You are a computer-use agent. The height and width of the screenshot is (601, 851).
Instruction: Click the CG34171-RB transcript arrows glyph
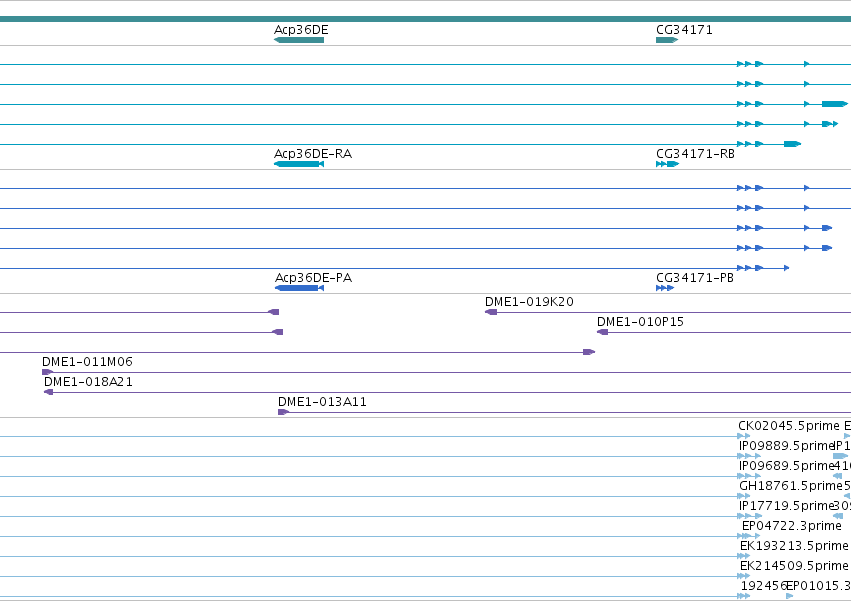[x=668, y=164]
